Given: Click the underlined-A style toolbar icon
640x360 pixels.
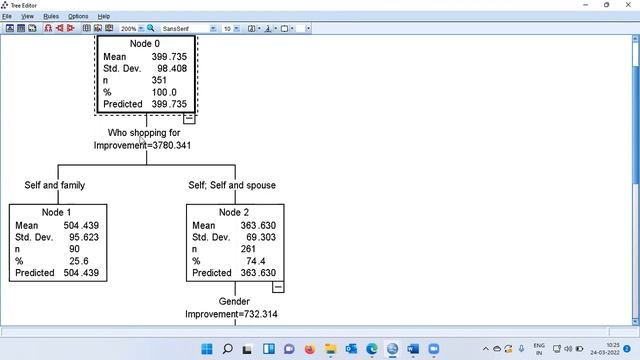Looking at the screenshot, I should coord(268,29).
